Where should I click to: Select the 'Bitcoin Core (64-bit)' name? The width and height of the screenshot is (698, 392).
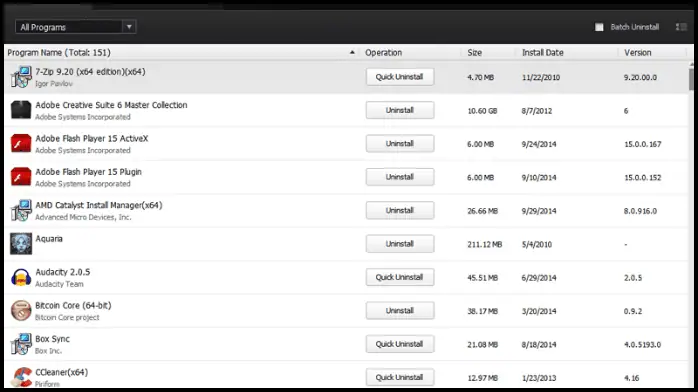point(73,305)
